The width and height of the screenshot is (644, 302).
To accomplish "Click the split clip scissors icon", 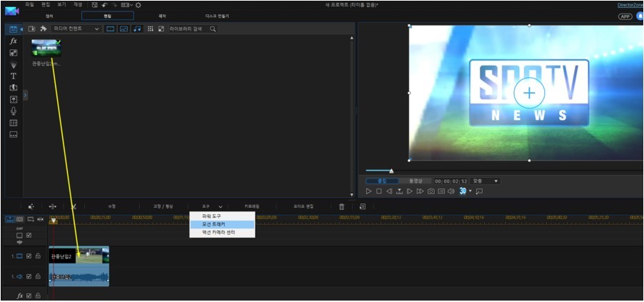I will pos(73,206).
